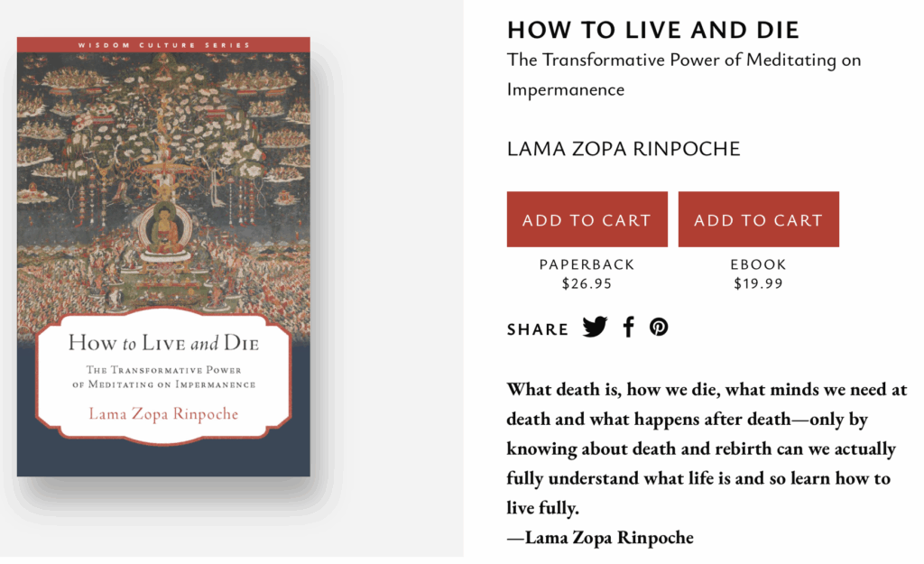Click the PAPERBACK format label
This screenshot has height=564, width=924.
click(x=587, y=264)
